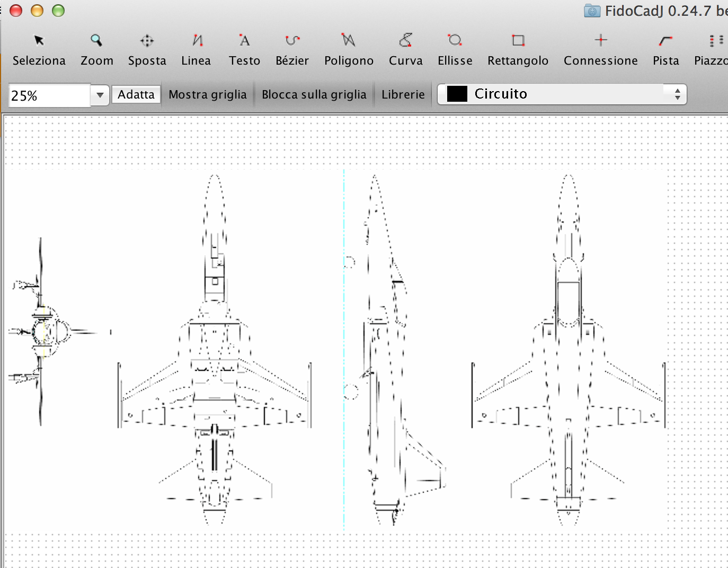The image size is (728, 568).
Task: Select the Testo text tool
Action: (x=244, y=49)
